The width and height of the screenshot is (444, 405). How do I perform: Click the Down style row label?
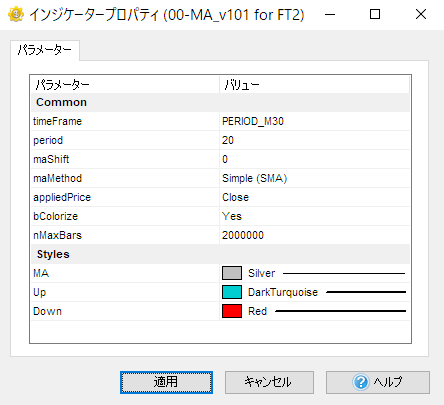point(47,311)
